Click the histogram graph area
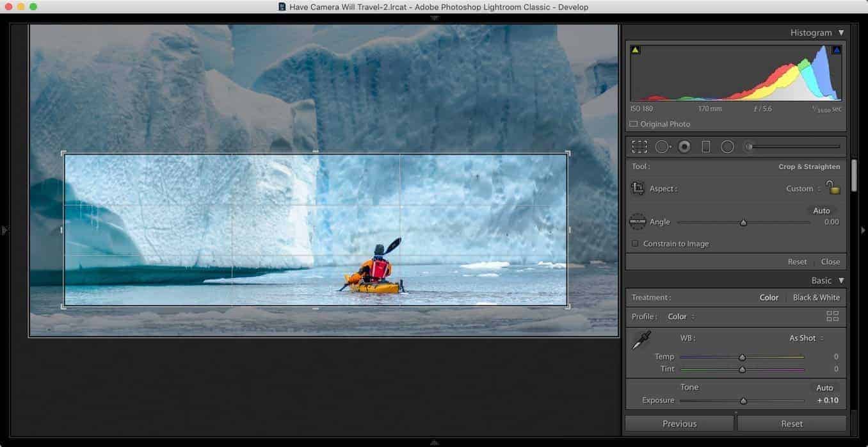The image size is (868, 447). (x=735, y=72)
